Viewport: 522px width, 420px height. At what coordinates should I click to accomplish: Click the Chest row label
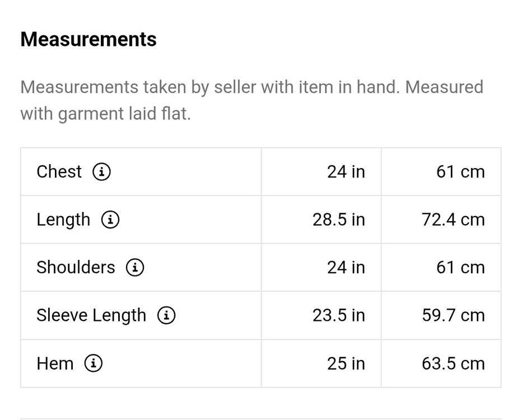click(x=59, y=172)
